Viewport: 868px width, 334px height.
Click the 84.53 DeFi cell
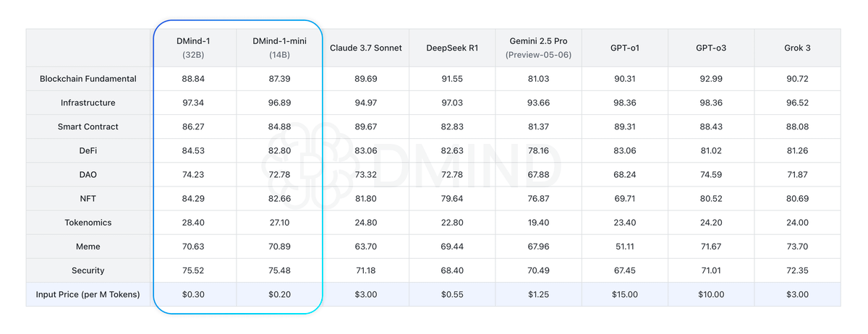coord(193,150)
